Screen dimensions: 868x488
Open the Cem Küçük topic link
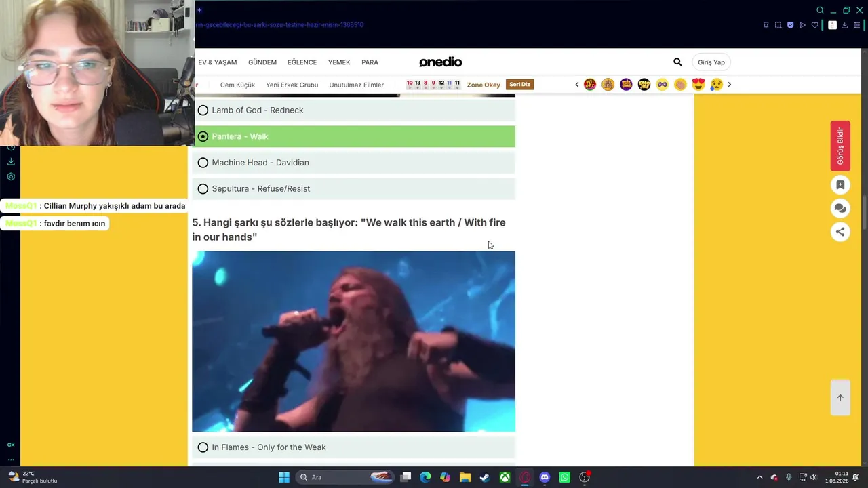(237, 85)
